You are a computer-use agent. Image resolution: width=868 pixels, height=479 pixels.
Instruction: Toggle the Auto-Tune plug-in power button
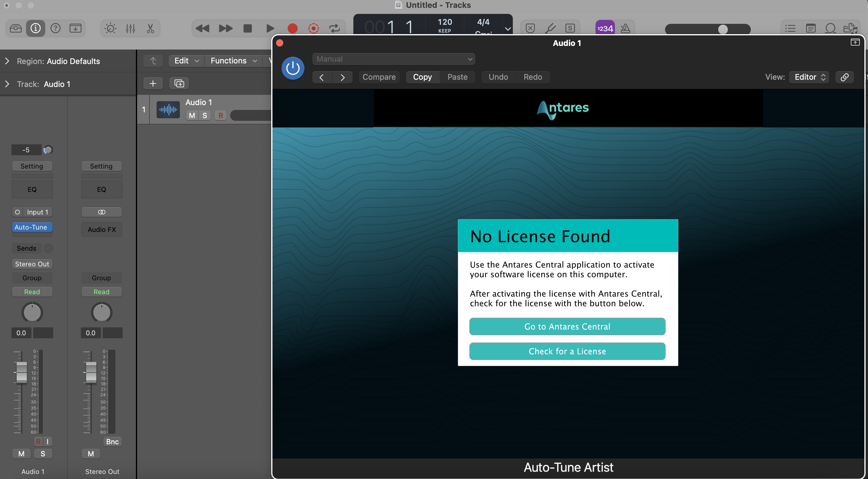coord(293,68)
